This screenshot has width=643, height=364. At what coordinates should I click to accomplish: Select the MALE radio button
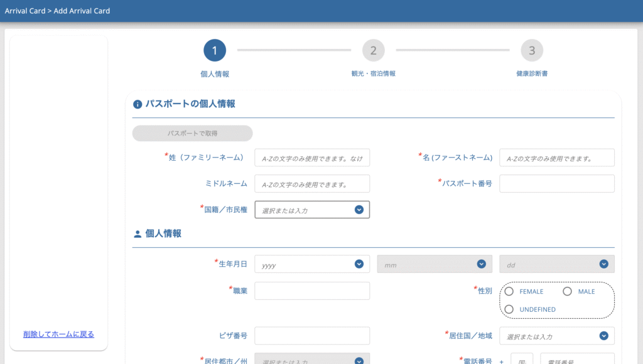(x=567, y=291)
